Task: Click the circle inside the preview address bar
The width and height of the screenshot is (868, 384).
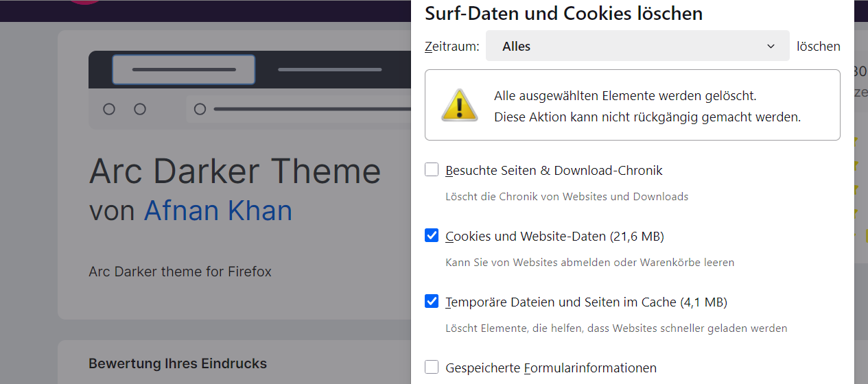Action: pos(200,109)
